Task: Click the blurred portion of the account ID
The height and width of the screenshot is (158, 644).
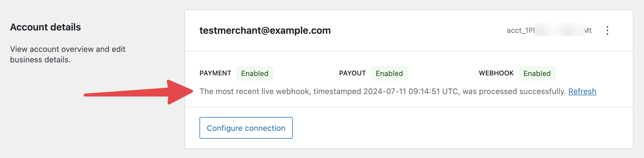Action: [559, 30]
